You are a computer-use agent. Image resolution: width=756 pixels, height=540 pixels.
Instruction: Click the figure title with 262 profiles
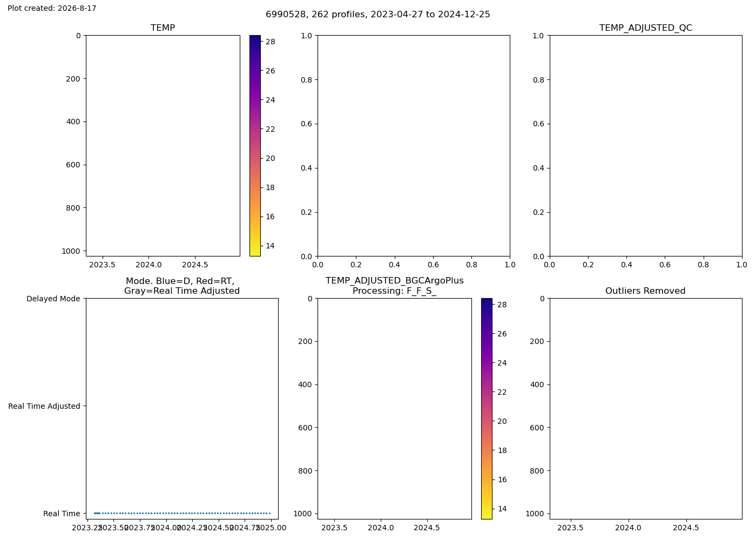point(378,15)
